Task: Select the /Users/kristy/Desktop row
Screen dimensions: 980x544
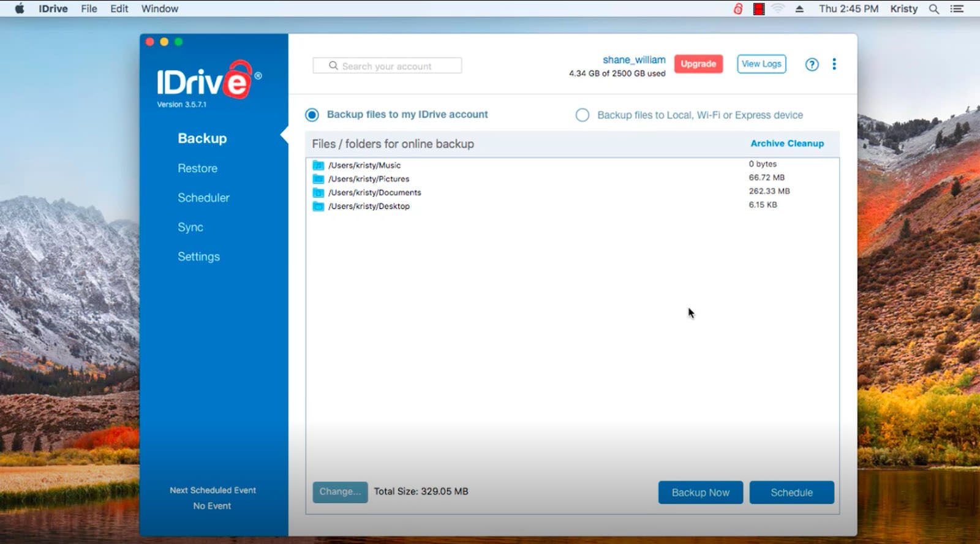Action: (573, 206)
